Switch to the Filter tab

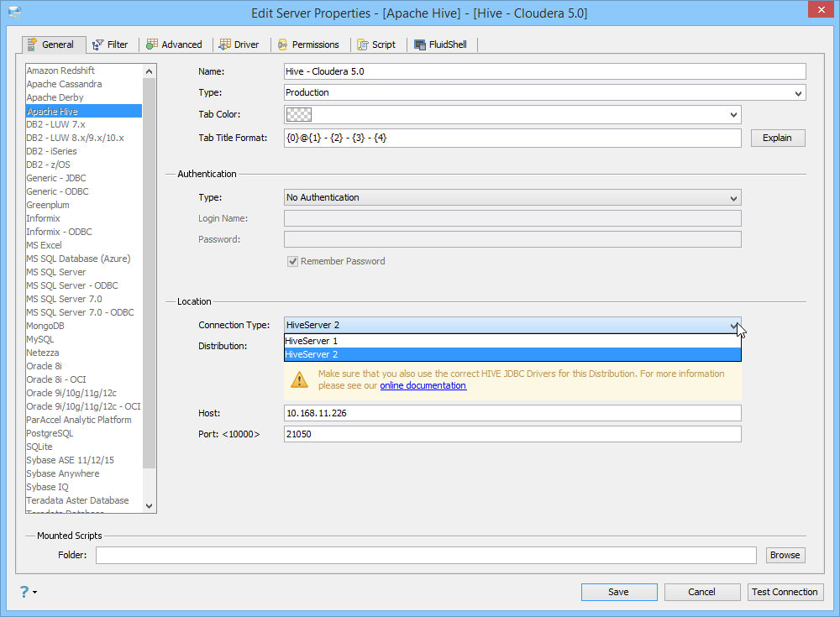coord(110,45)
